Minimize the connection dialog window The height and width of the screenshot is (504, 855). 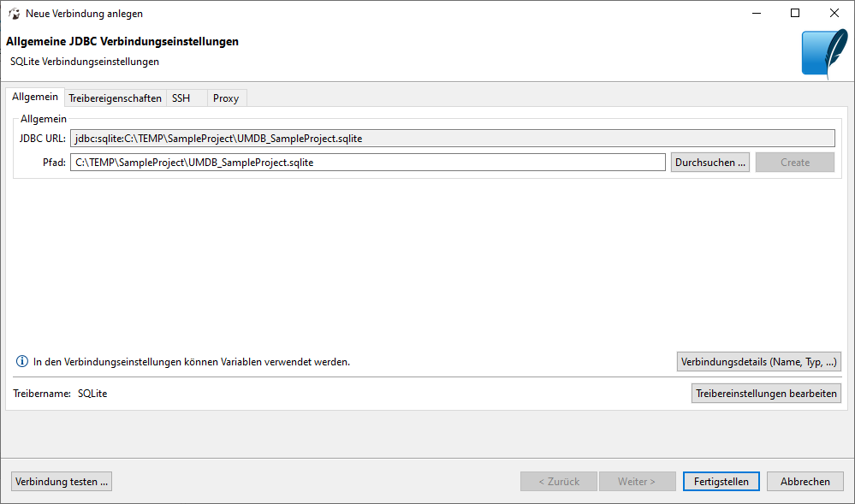coord(757,13)
